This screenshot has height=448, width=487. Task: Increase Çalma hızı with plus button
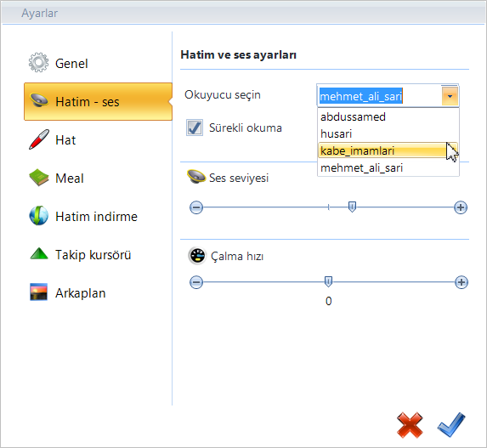462,282
